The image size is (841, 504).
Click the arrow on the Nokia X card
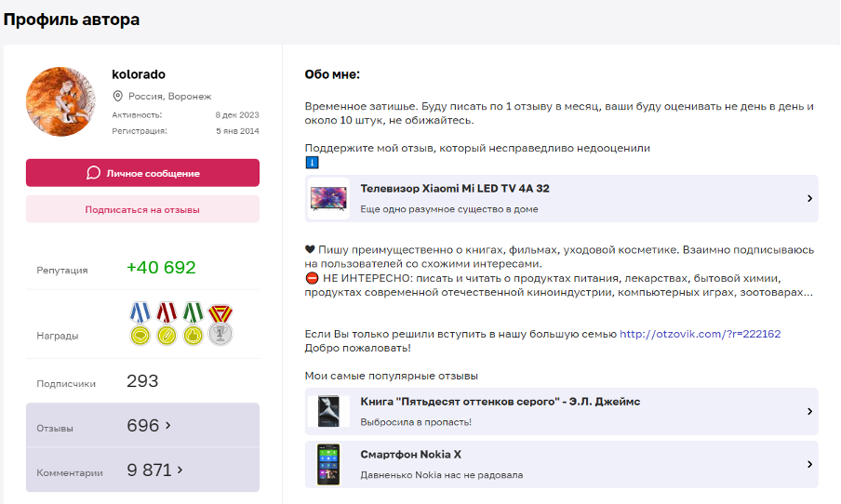809,464
